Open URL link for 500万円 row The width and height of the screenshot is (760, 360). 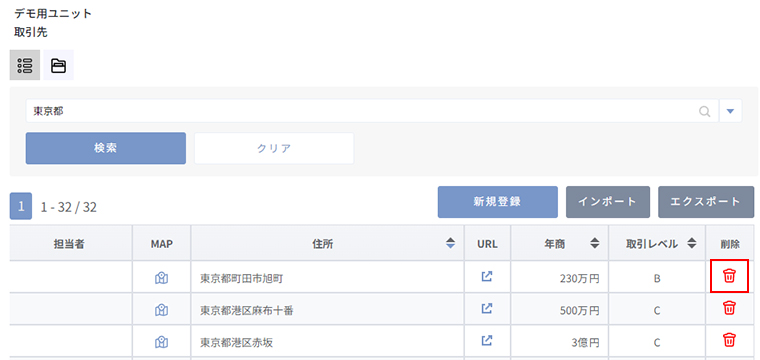click(487, 308)
